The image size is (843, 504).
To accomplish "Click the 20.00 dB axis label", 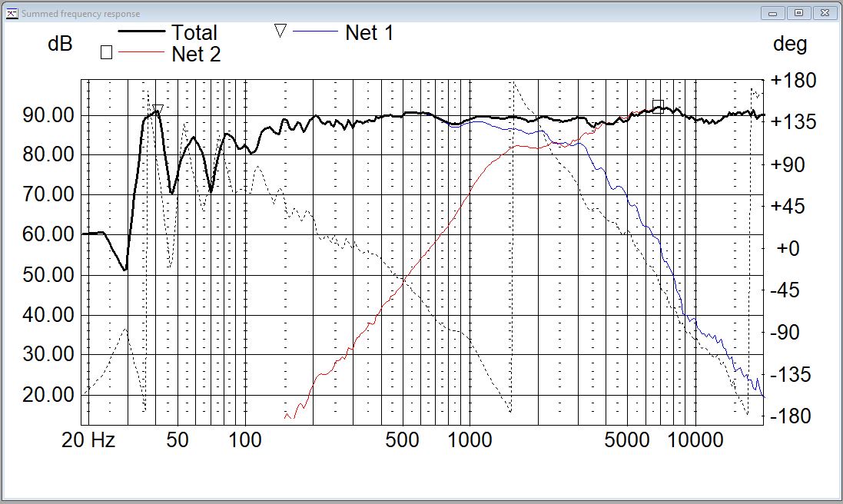I will pyautogui.click(x=48, y=395).
